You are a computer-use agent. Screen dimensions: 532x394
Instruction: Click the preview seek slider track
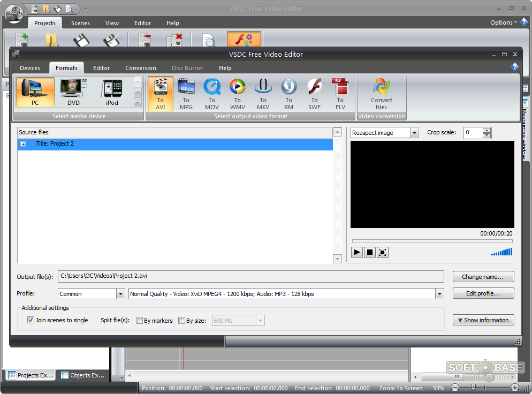click(x=432, y=241)
